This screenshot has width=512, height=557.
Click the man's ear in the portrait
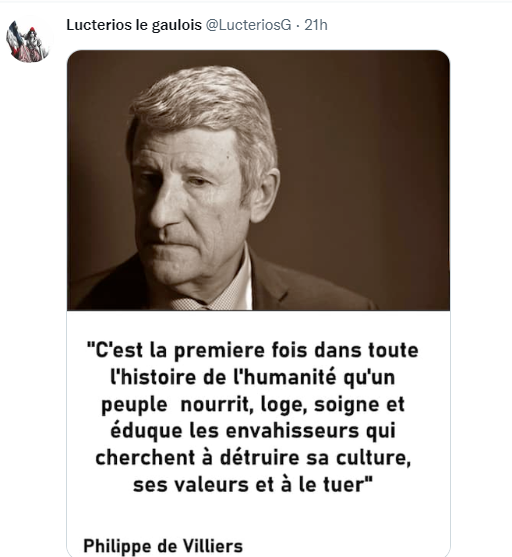tap(264, 194)
